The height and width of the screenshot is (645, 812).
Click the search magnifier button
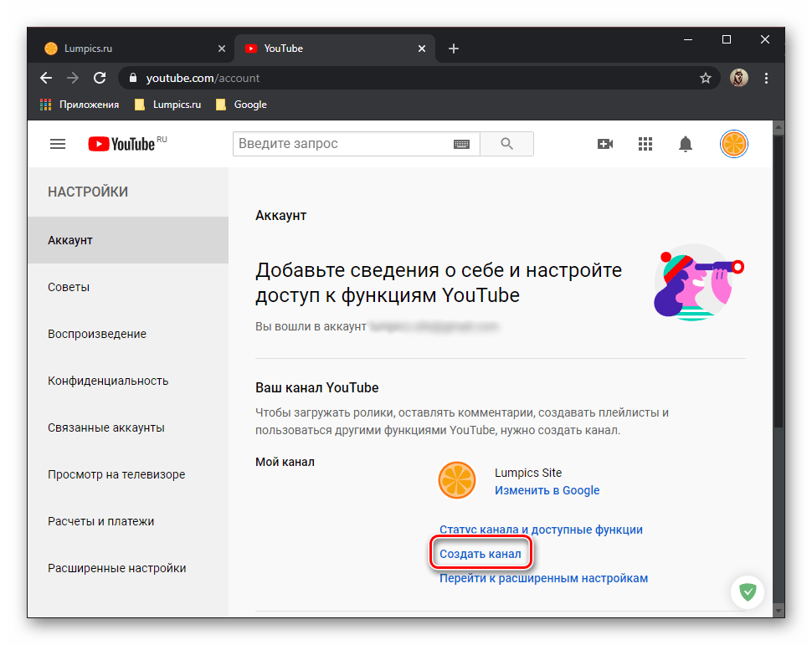[507, 144]
